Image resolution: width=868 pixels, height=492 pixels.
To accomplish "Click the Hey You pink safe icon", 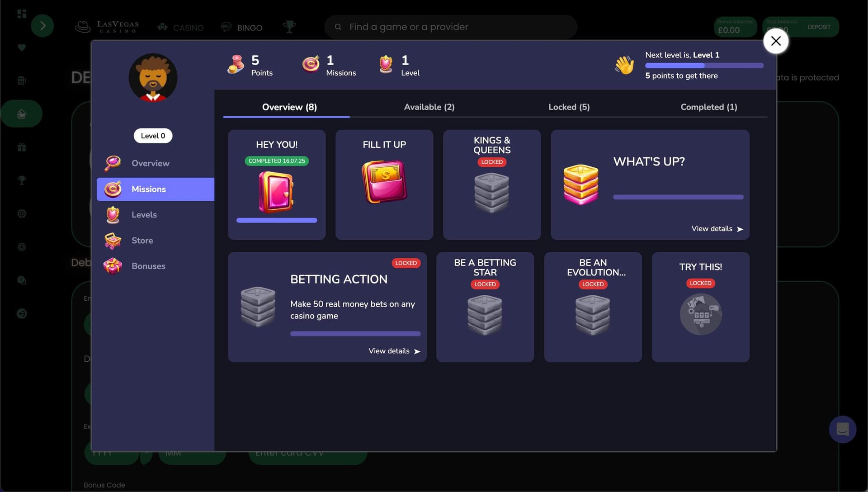I will [x=276, y=192].
